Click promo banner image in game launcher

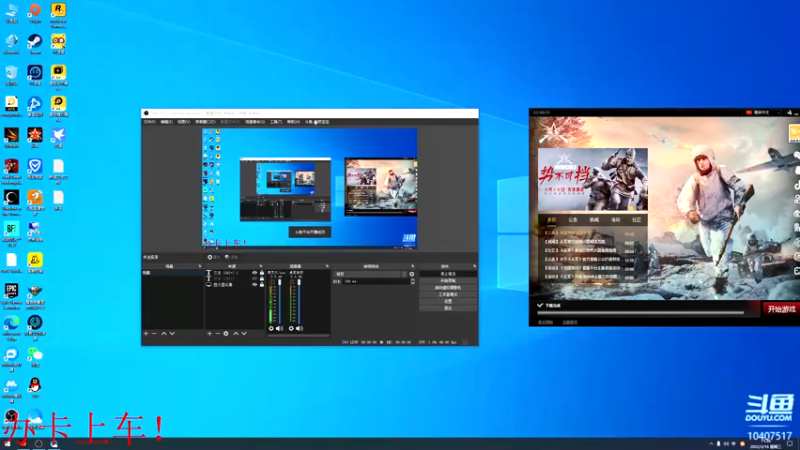[593, 180]
